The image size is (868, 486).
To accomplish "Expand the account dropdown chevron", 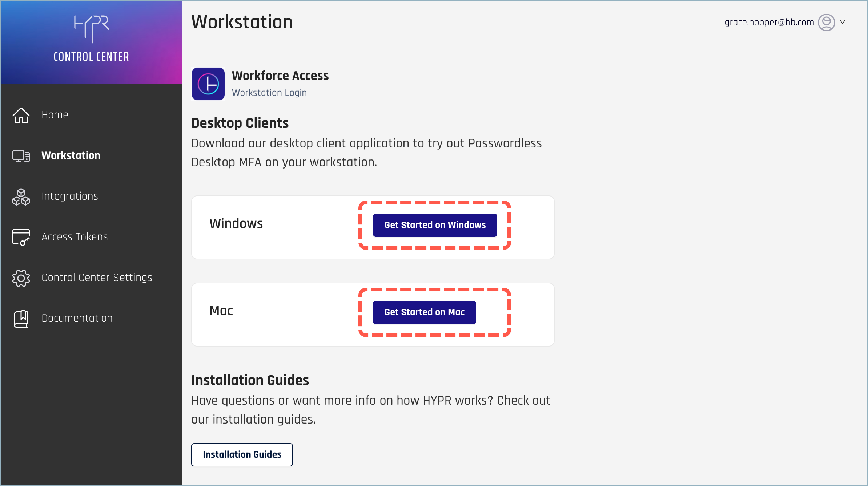I will (x=843, y=22).
